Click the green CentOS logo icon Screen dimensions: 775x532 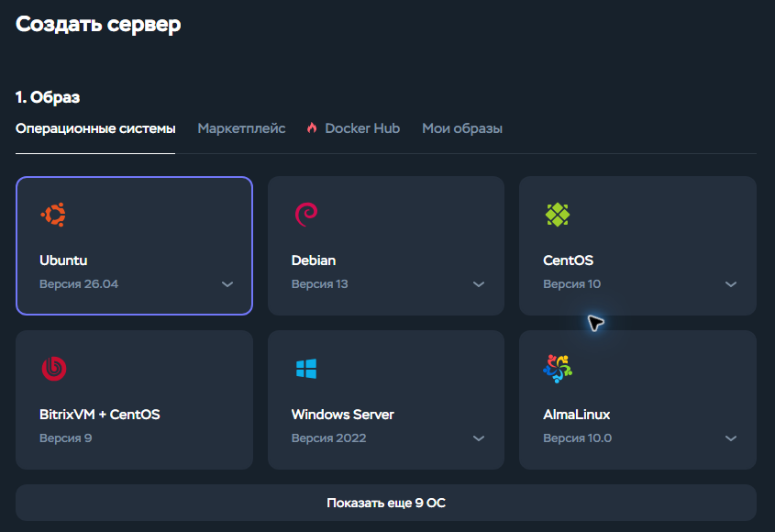[x=558, y=215]
